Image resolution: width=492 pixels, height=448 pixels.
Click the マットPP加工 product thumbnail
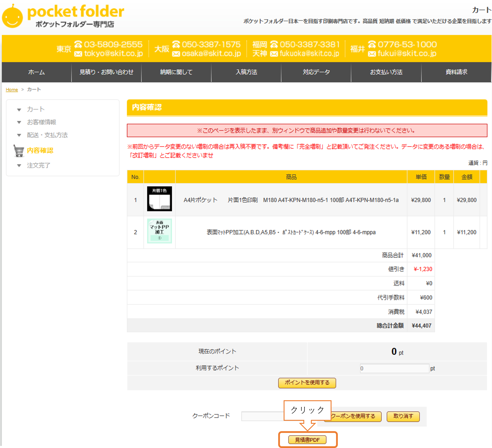click(159, 231)
